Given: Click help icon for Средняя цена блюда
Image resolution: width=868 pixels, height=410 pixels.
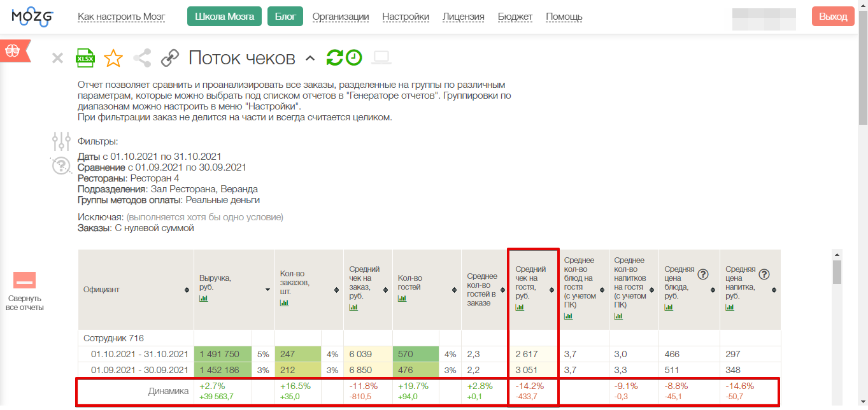Looking at the screenshot, I should [703, 274].
